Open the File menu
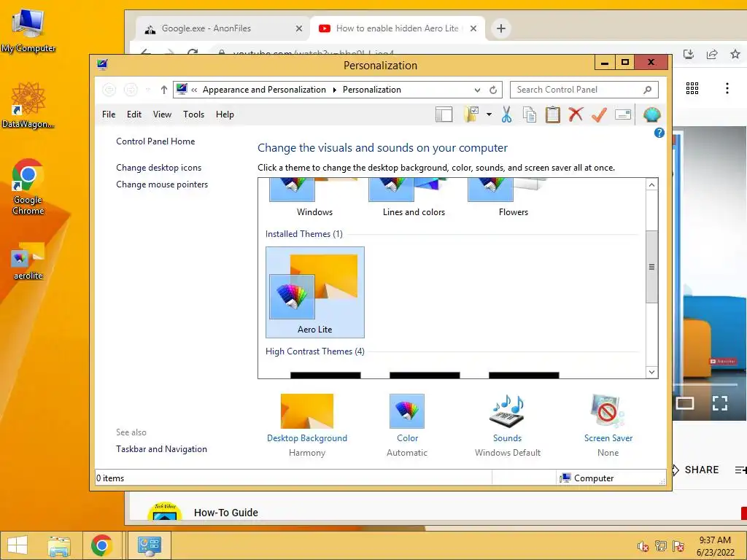The width and height of the screenshot is (747, 560). (x=109, y=114)
